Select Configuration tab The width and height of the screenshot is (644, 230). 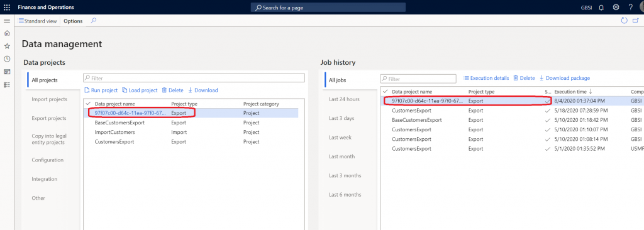pos(48,160)
